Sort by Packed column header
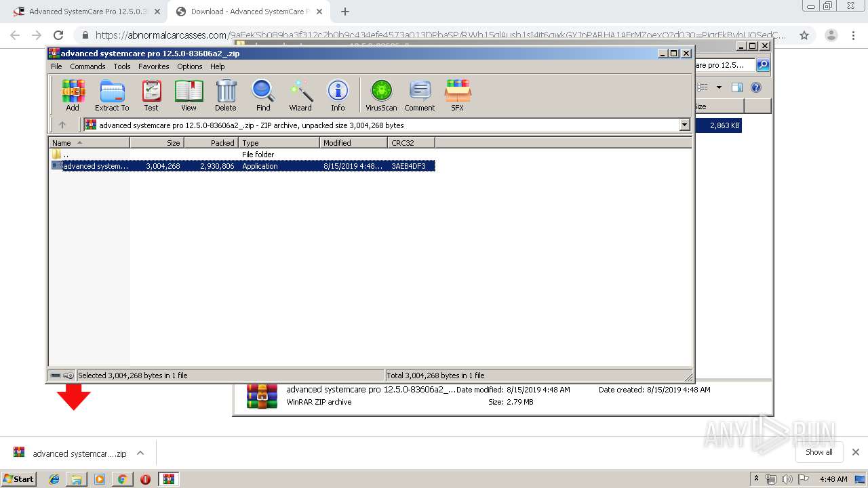This screenshot has width=868, height=488. coord(212,142)
